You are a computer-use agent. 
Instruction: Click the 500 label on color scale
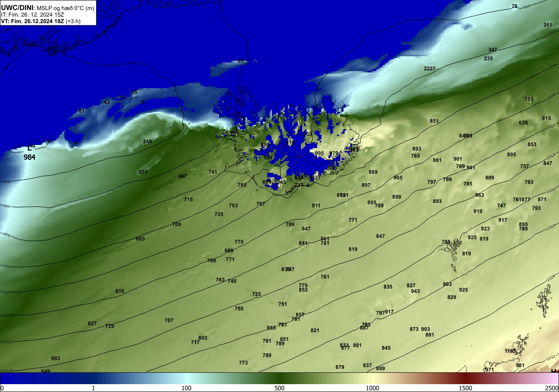(x=279, y=388)
